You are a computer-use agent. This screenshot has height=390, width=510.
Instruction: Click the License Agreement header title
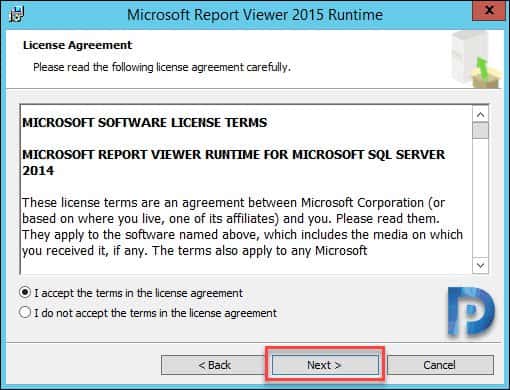tap(77, 45)
